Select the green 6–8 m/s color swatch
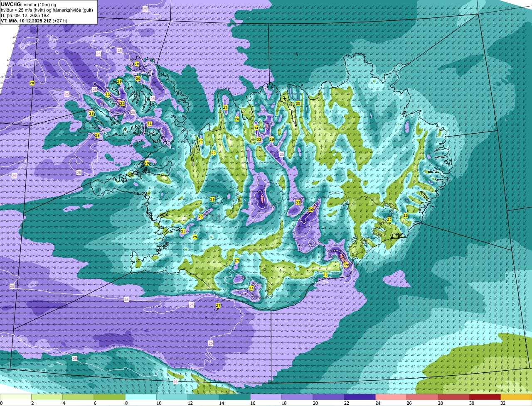The width and height of the screenshot is (532, 406). click(110, 397)
